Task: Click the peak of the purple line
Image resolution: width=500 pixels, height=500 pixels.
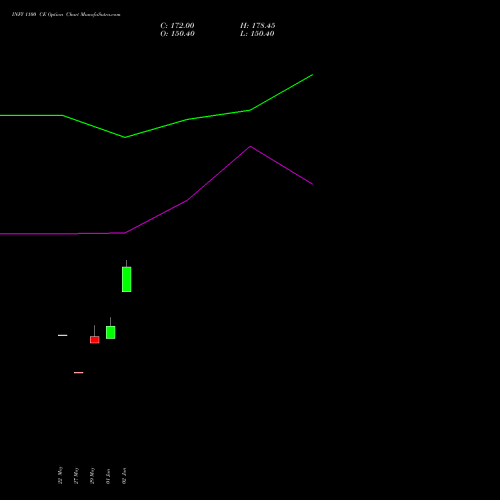Action: tap(251, 146)
